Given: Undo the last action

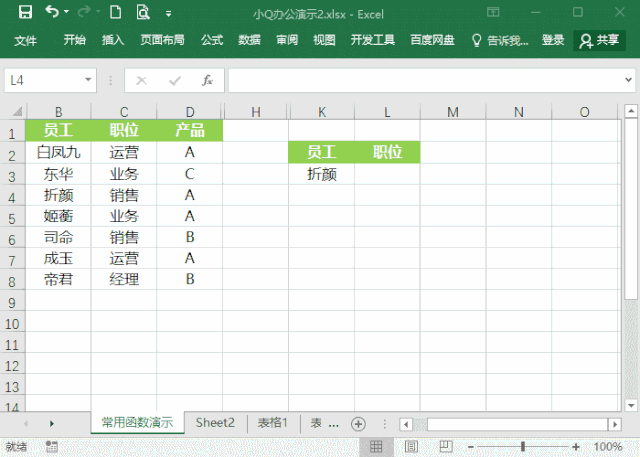Looking at the screenshot, I should pos(52,12).
